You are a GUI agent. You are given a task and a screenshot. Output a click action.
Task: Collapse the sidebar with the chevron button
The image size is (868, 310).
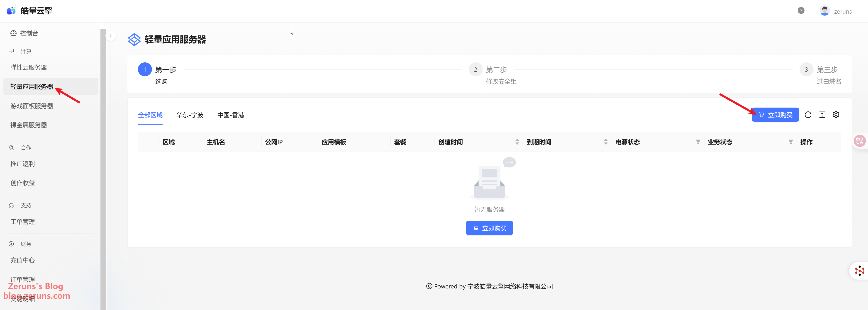point(110,36)
